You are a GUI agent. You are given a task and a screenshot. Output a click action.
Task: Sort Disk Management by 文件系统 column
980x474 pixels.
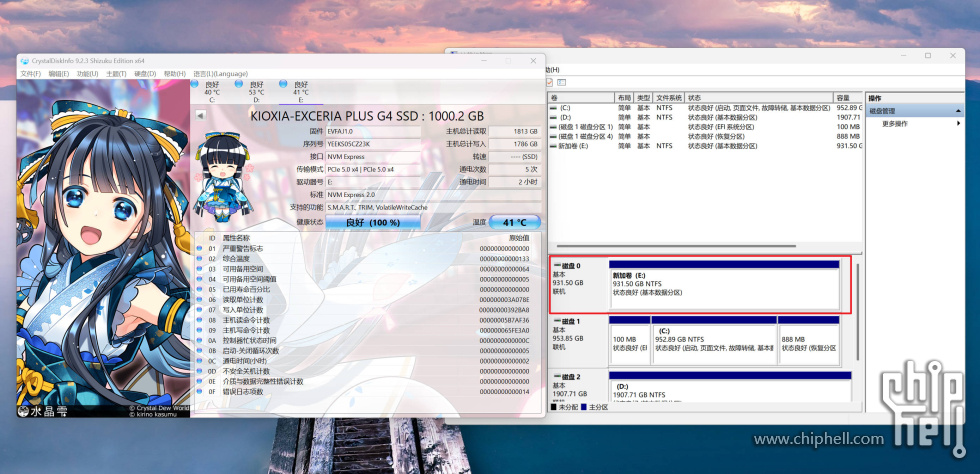pyautogui.click(x=669, y=98)
